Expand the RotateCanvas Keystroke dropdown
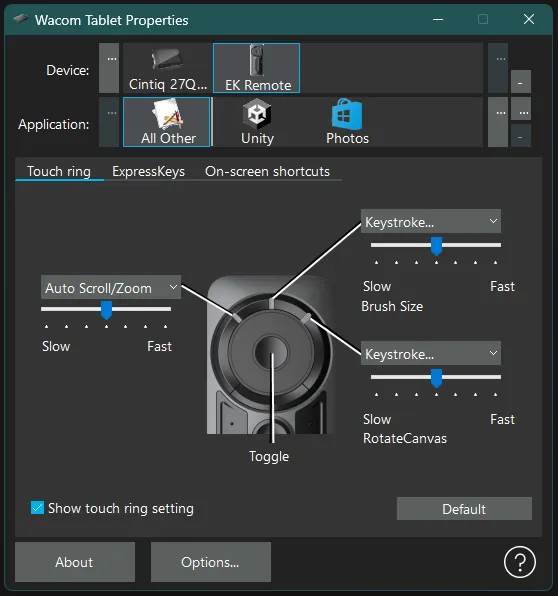 [431, 353]
